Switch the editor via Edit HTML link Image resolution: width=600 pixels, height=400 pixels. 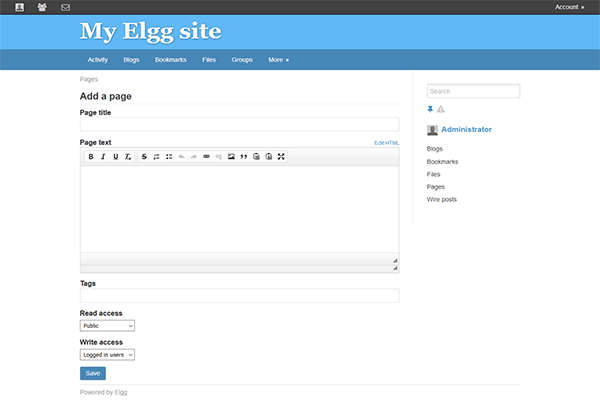[x=386, y=143]
